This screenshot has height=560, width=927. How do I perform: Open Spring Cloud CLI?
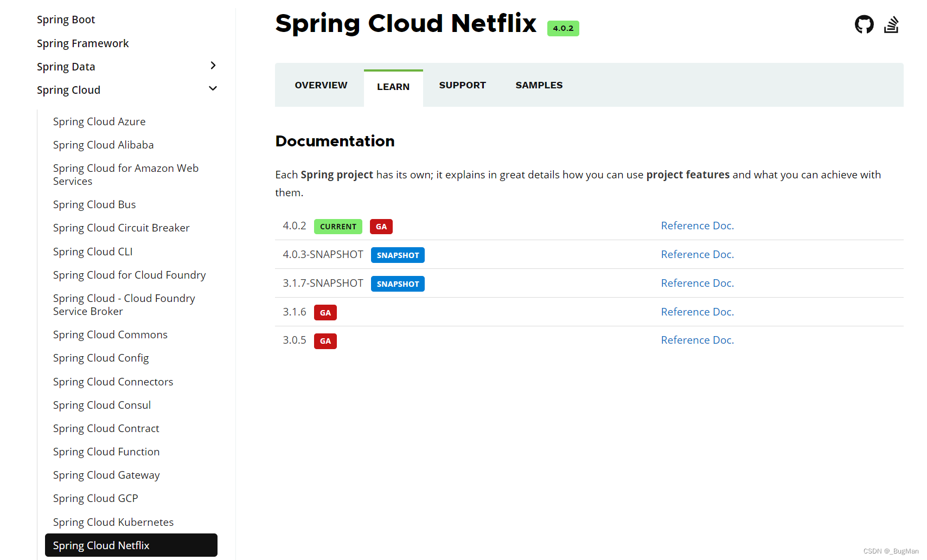pos(93,252)
